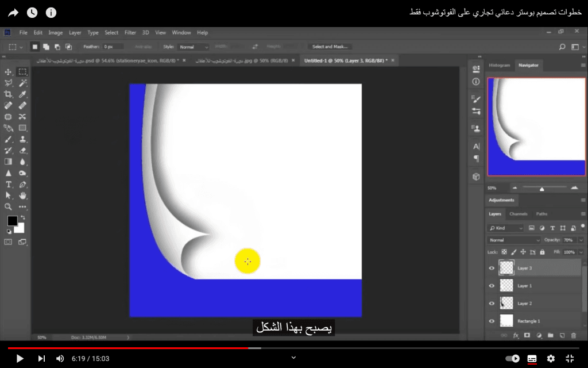Viewport: 588px width, 368px height.
Task: Toggle lock transparent pixels
Action: tap(504, 252)
